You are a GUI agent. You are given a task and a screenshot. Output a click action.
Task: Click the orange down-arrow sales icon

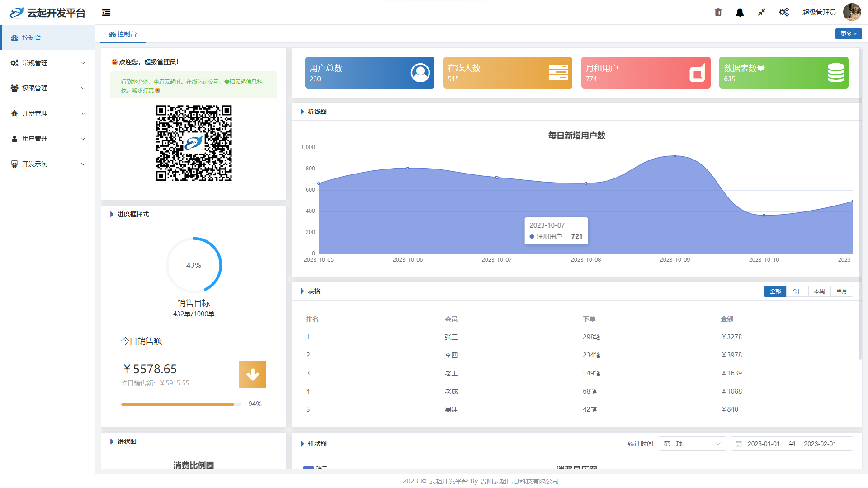[x=252, y=374]
